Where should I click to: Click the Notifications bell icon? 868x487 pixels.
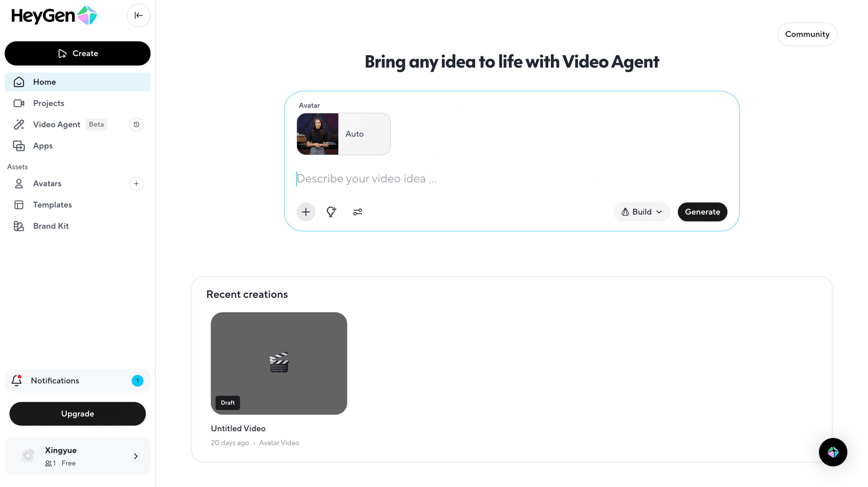click(x=17, y=380)
